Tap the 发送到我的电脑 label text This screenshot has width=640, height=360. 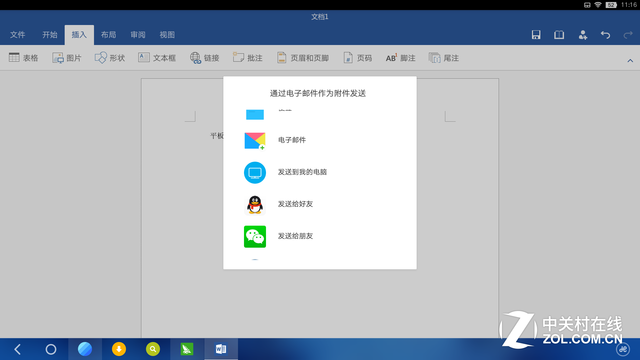click(302, 172)
